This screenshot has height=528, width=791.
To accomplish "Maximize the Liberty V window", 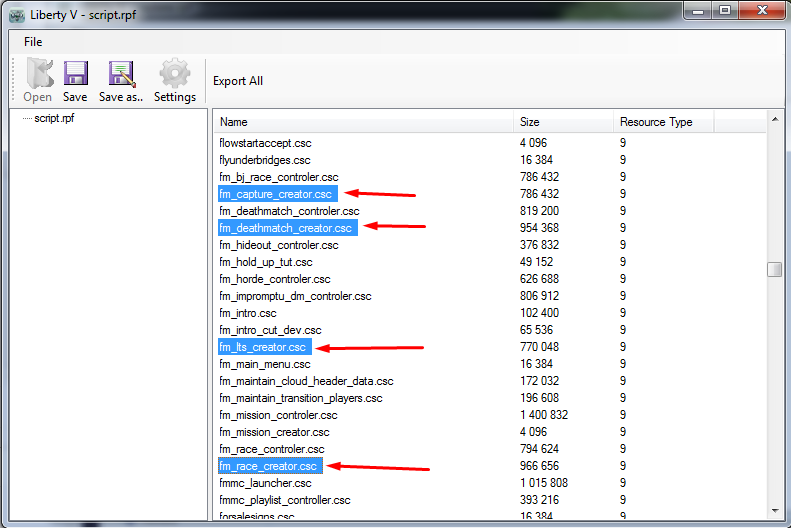I will [x=725, y=10].
